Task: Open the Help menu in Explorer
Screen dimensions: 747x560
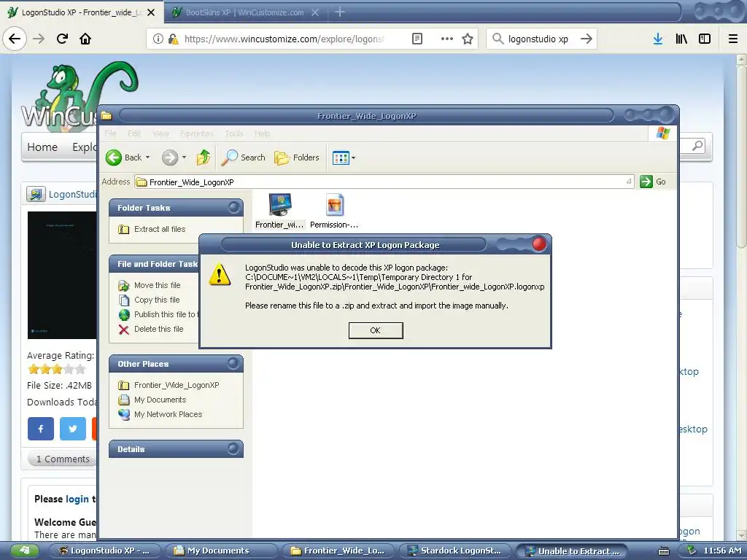Action: click(x=262, y=133)
